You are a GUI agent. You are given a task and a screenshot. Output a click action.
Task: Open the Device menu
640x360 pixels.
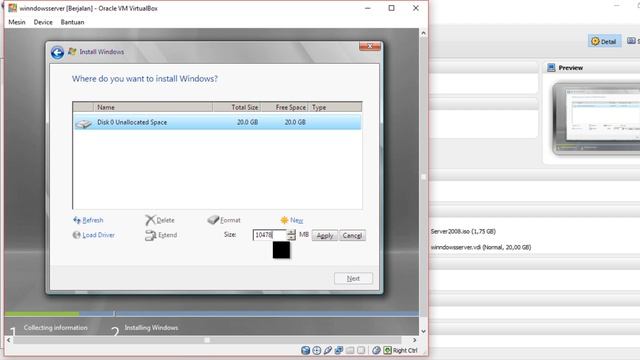(x=43, y=22)
